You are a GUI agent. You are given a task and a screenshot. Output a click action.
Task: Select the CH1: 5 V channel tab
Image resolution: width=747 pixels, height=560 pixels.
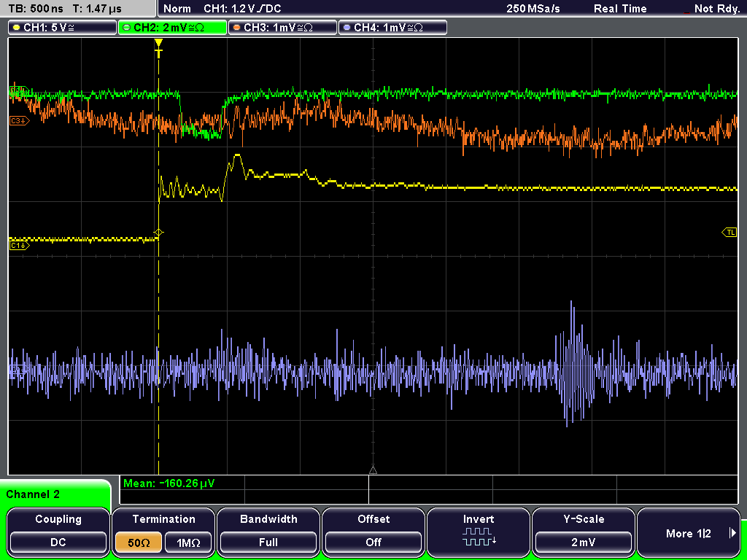[63, 28]
